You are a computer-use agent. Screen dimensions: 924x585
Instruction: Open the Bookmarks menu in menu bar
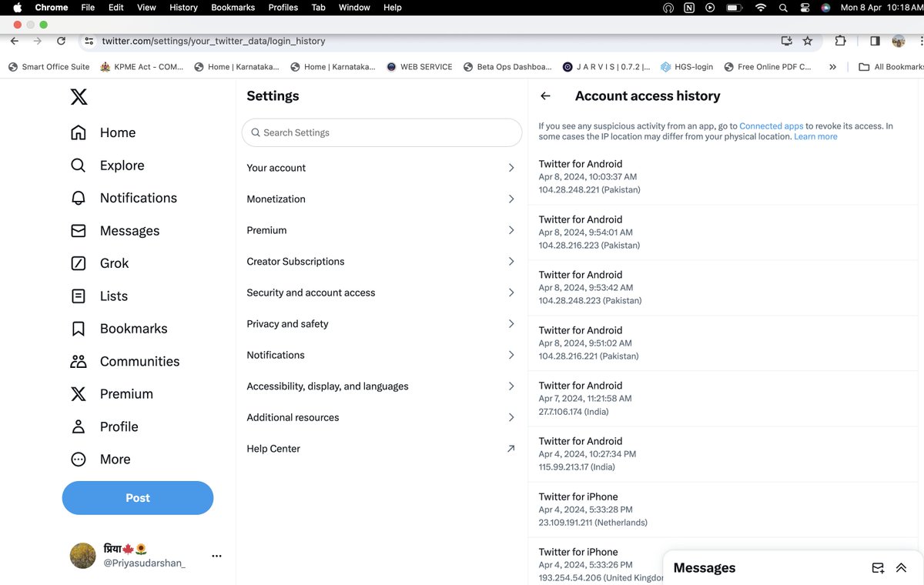tap(233, 7)
